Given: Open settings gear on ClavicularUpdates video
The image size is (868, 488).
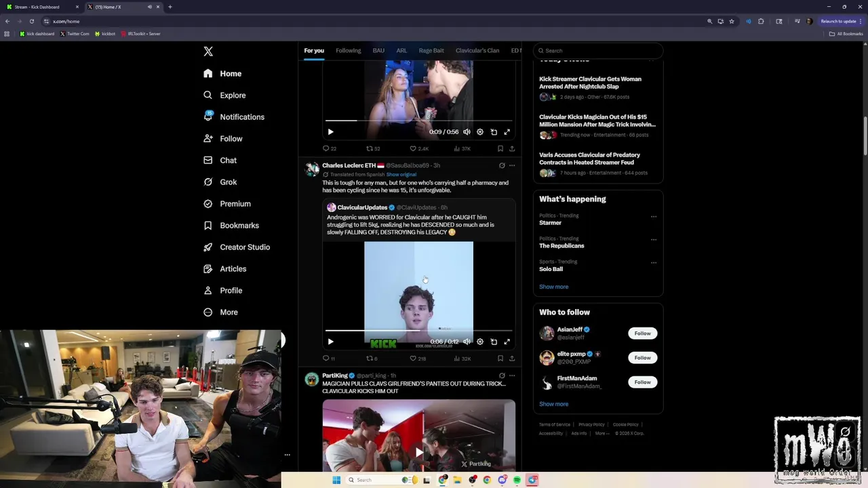Looking at the screenshot, I should coord(480,342).
